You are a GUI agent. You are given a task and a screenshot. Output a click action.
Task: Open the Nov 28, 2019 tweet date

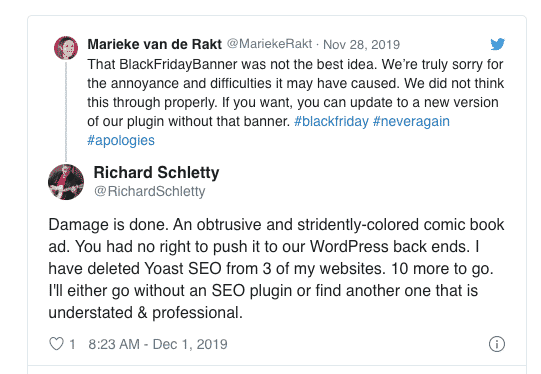[361, 45]
